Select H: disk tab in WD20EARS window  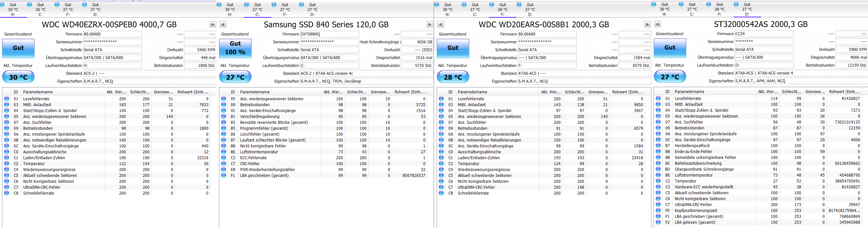(x=448, y=9)
